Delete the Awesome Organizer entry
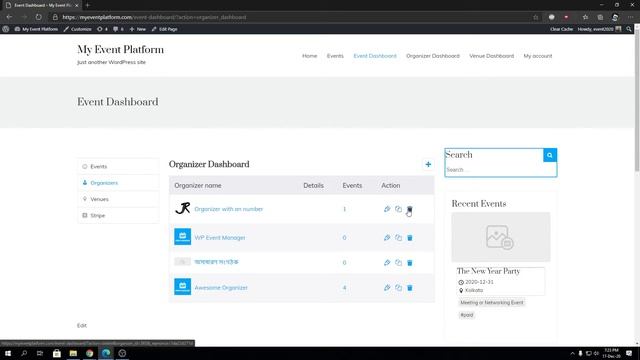 pyautogui.click(x=410, y=288)
